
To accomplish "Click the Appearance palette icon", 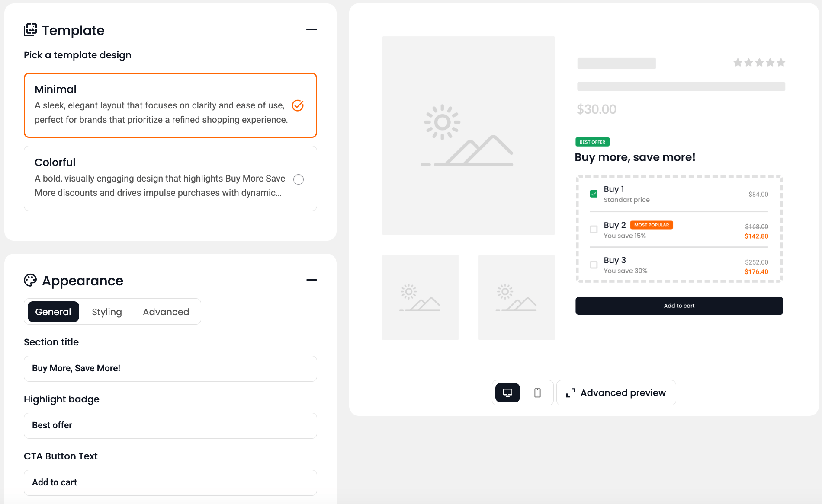I will point(30,280).
